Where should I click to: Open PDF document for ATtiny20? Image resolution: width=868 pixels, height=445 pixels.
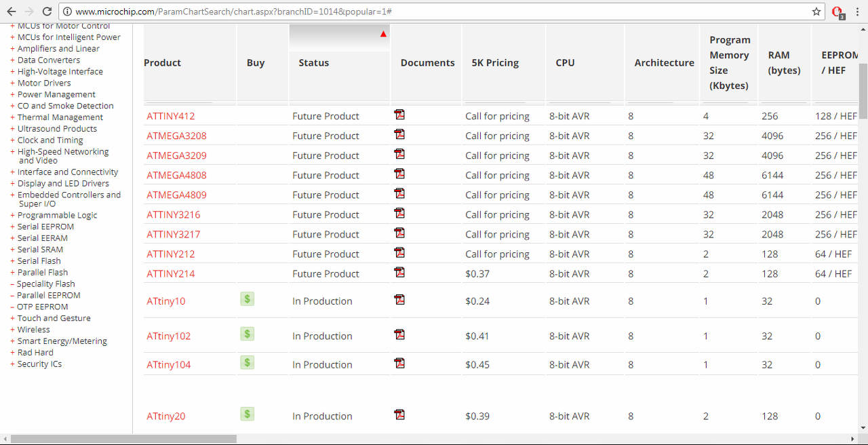point(399,414)
